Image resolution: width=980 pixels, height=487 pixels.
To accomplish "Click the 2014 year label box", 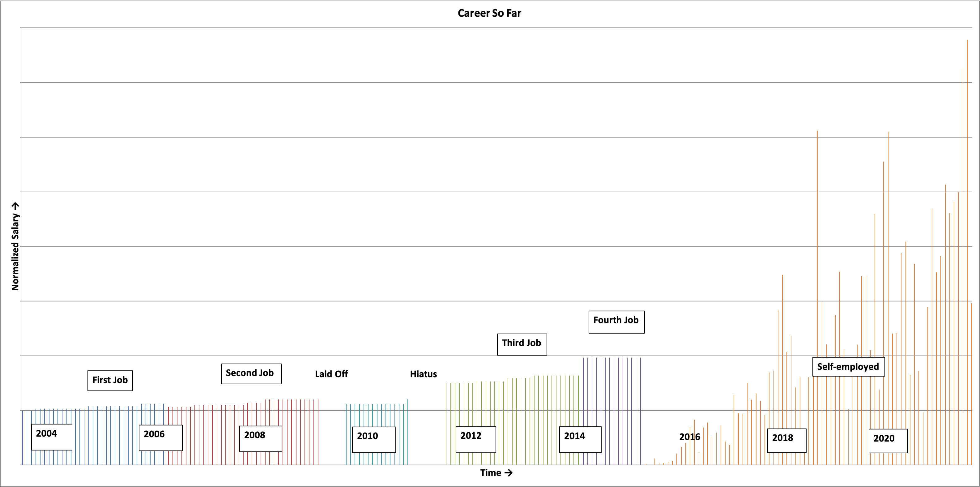I will pyautogui.click(x=580, y=439).
